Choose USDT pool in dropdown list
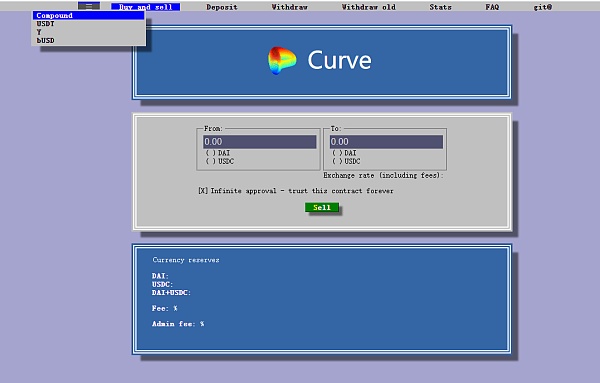Image resolution: width=600 pixels, height=383 pixels. click(x=88, y=24)
